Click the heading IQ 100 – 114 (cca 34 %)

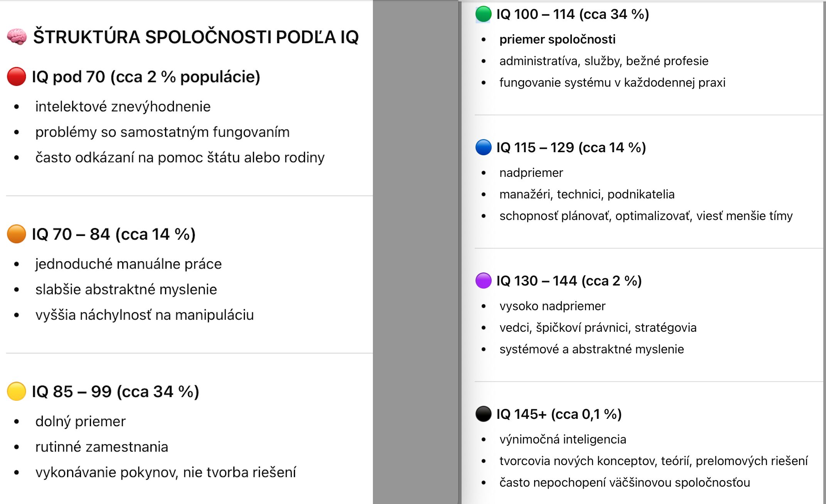(572, 14)
